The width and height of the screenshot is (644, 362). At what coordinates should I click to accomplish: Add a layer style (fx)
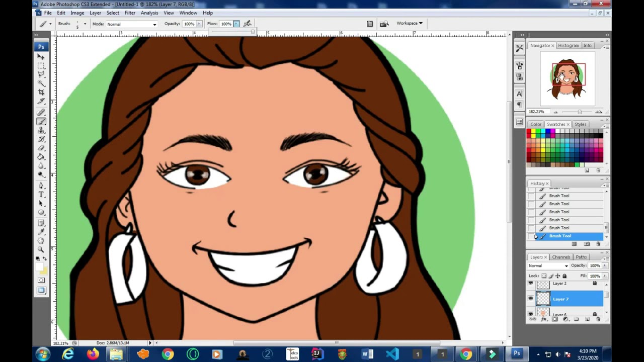544,319
